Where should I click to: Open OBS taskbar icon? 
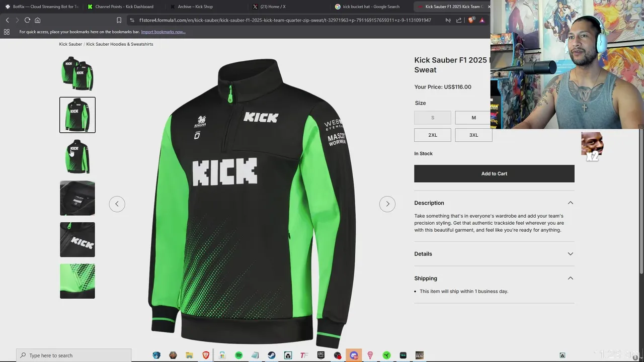[337, 355]
